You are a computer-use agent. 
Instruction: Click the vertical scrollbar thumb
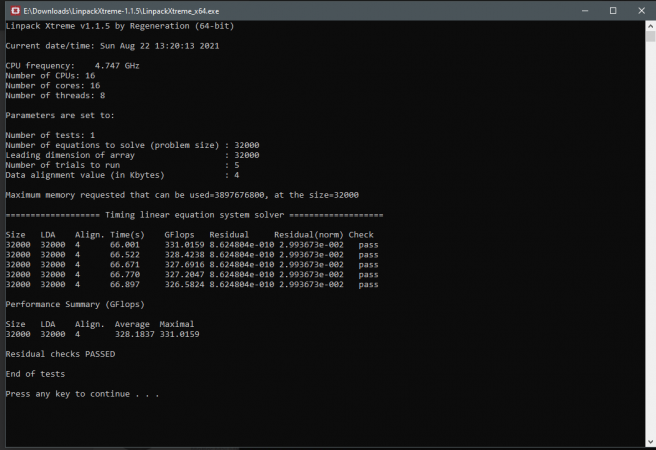(x=650, y=36)
